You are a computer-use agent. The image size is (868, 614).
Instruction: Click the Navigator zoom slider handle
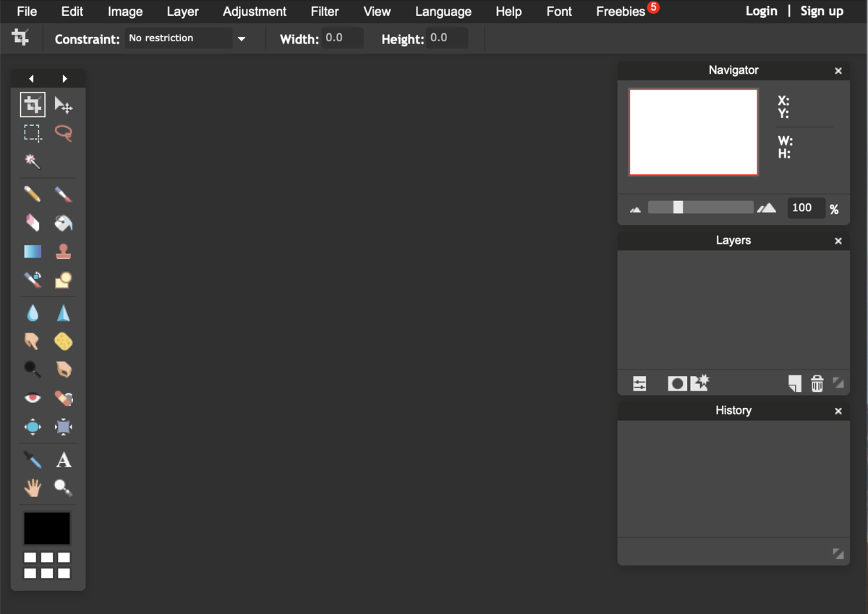(x=678, y=208)
